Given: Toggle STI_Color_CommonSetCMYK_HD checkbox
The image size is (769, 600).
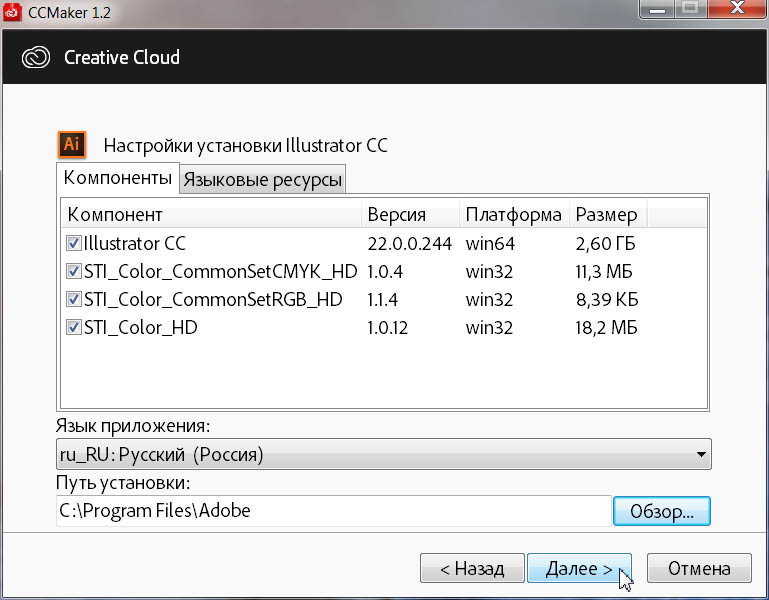Looking at the screenshot, I should tap(74, 271).
